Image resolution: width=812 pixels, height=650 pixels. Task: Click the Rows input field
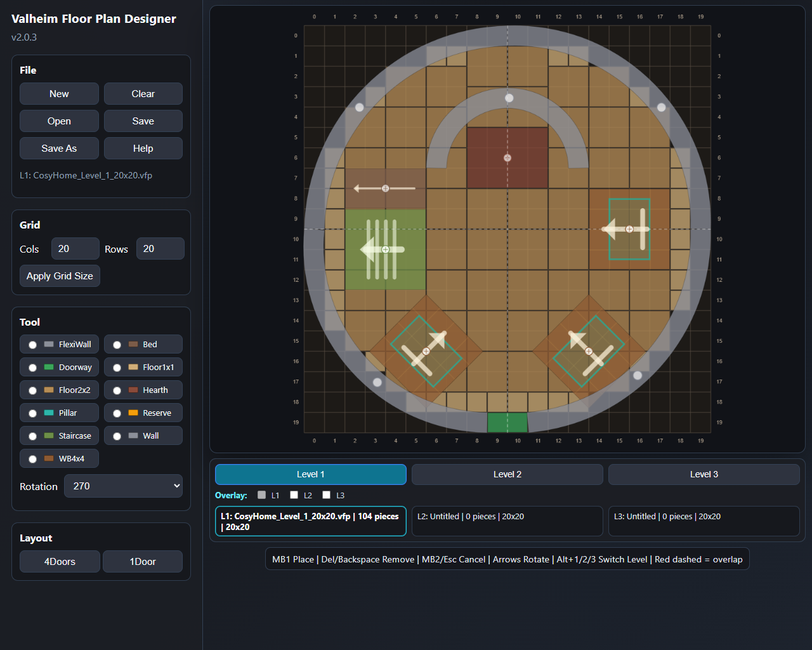(160, 249)
